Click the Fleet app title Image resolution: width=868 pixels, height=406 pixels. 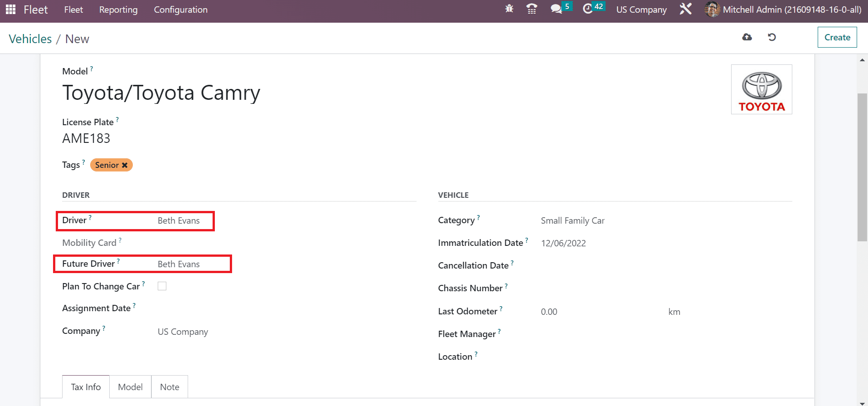(x=36, y=10)
